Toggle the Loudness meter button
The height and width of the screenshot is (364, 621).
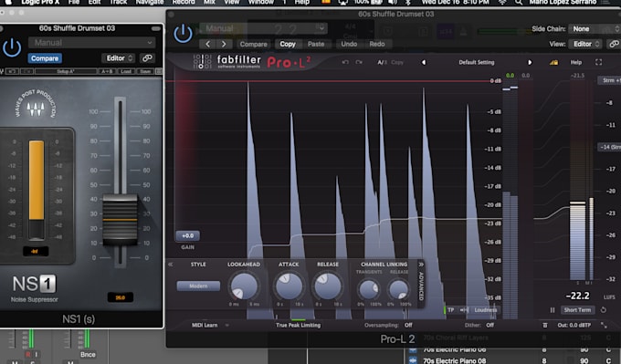pyautogui.click(x=486, y=310)
